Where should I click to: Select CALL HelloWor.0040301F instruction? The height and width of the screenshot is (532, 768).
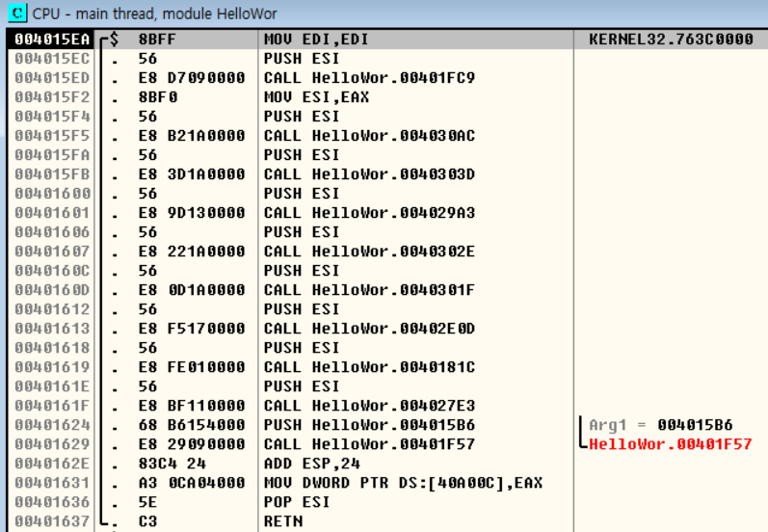click(369, 290)
